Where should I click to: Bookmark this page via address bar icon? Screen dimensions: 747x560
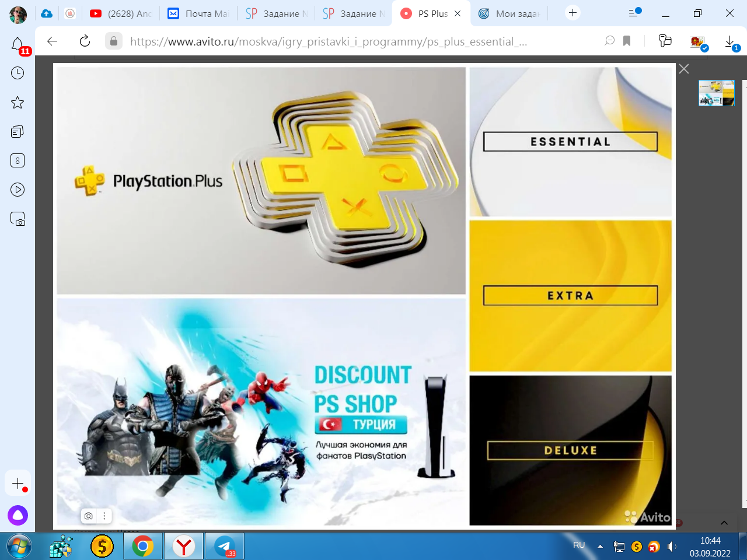point(627,41)
